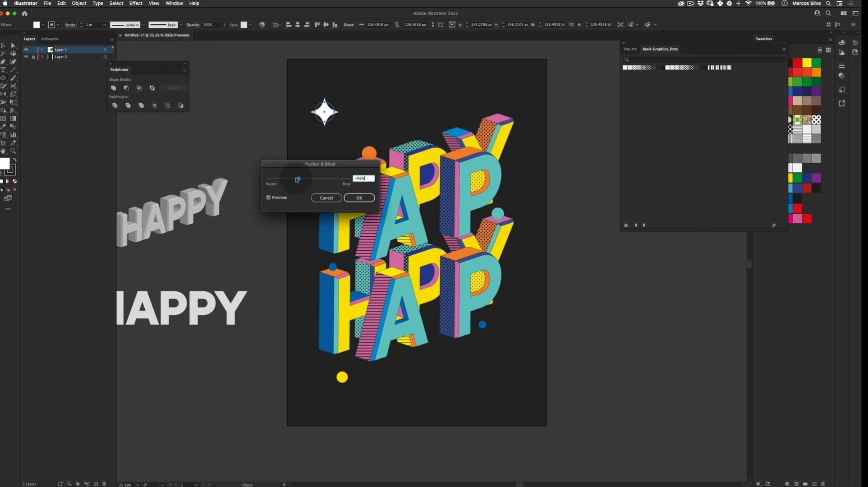Select the Gradient tool
This screenshot has width=868, height=487.
(13, 119)
